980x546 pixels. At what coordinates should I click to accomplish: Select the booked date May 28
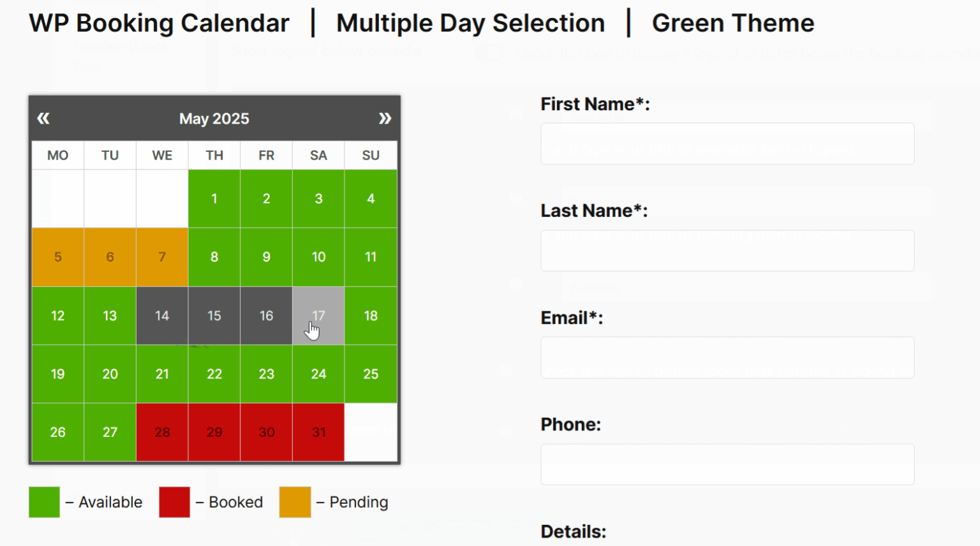161,432
